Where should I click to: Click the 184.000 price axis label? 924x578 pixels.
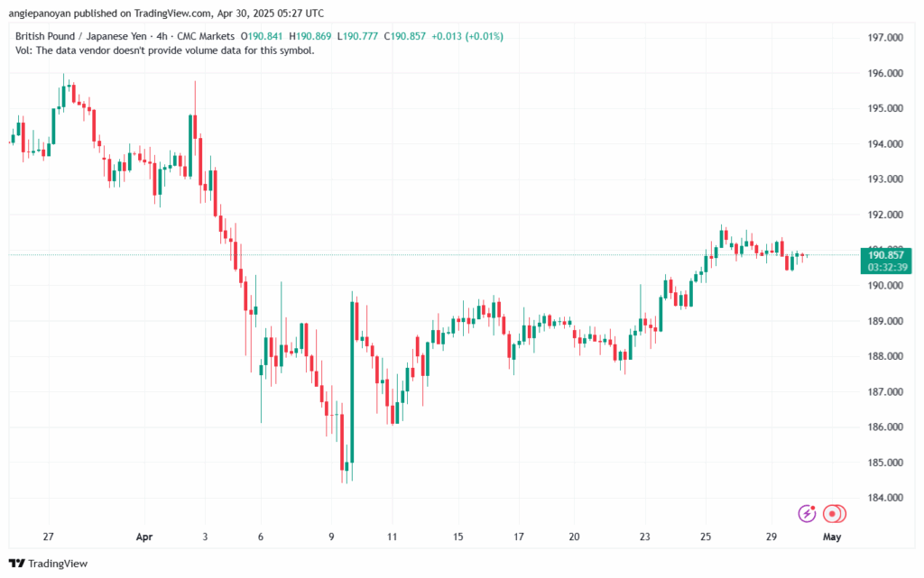coord(885,498)
